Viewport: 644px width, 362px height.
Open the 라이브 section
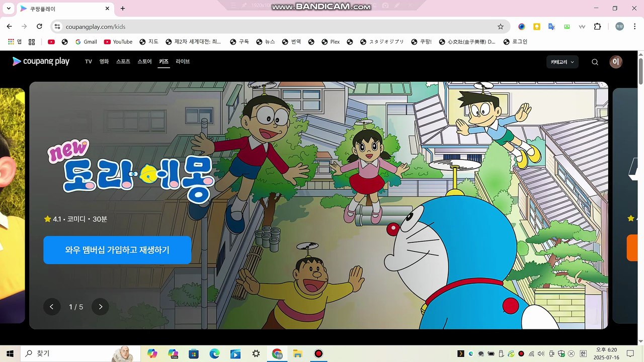pyautogui.click(x=183, y=61)
